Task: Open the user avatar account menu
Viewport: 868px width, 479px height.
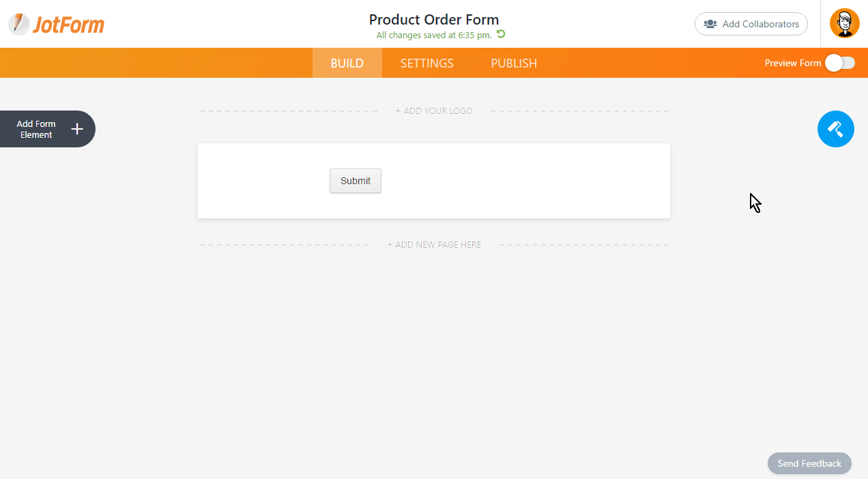Action: [x=844, y=23]
